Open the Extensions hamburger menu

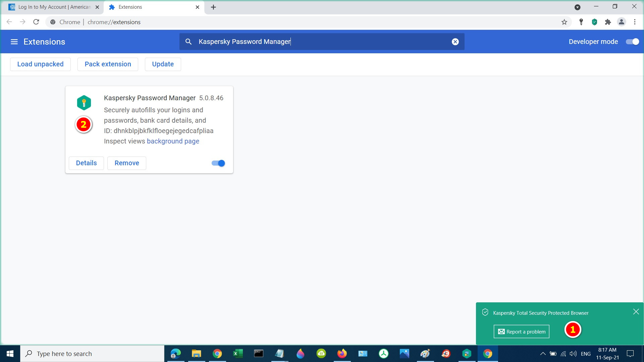(14, 42)
